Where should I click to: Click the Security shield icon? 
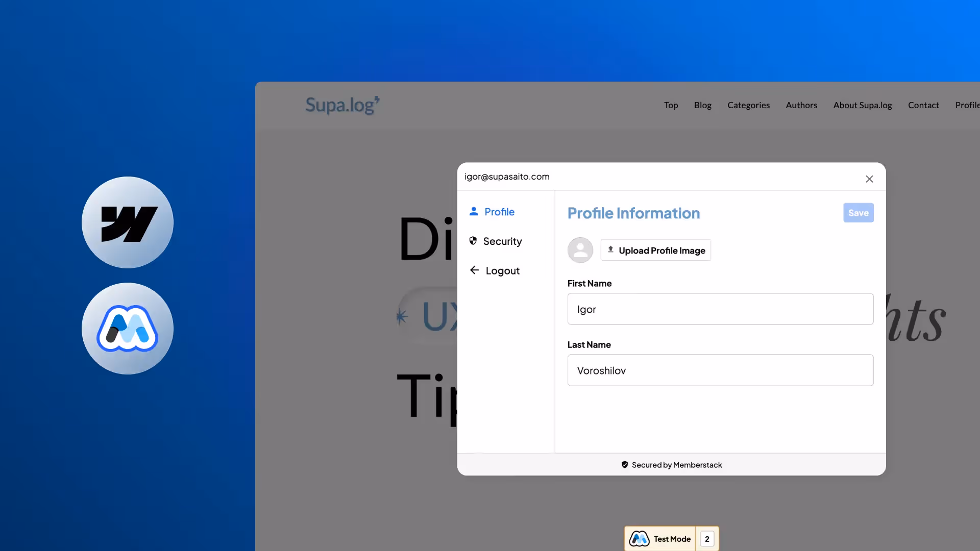click(x=473, y=241)
